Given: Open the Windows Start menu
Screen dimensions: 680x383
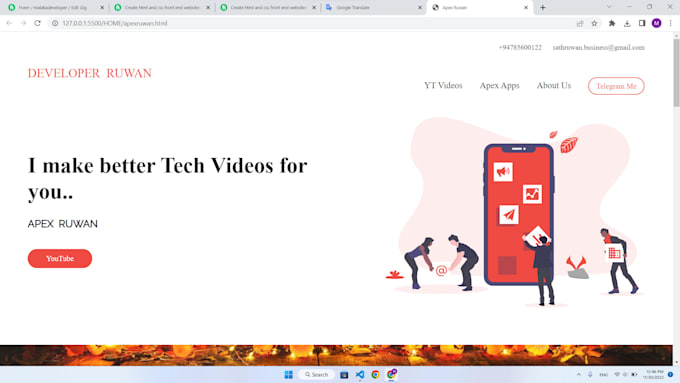Looking at the screenshot, I should 288,374.
